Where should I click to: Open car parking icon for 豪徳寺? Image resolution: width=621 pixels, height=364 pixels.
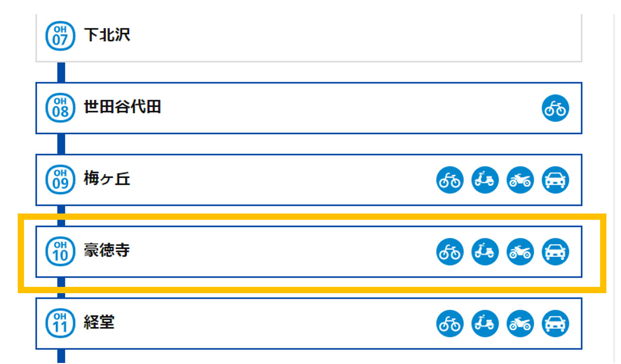click(555, 252)
